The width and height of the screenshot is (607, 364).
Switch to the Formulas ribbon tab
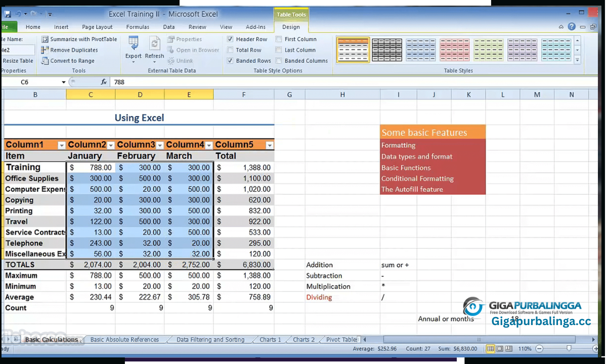138,27
